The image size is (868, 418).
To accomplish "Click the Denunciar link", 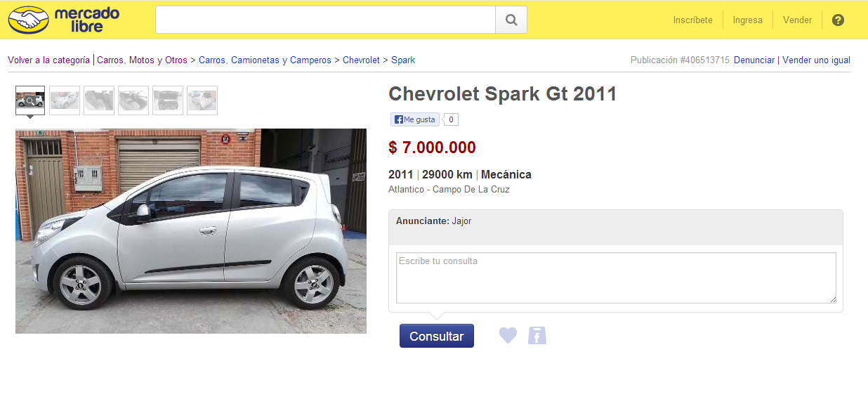I will (x=754, y=60).
